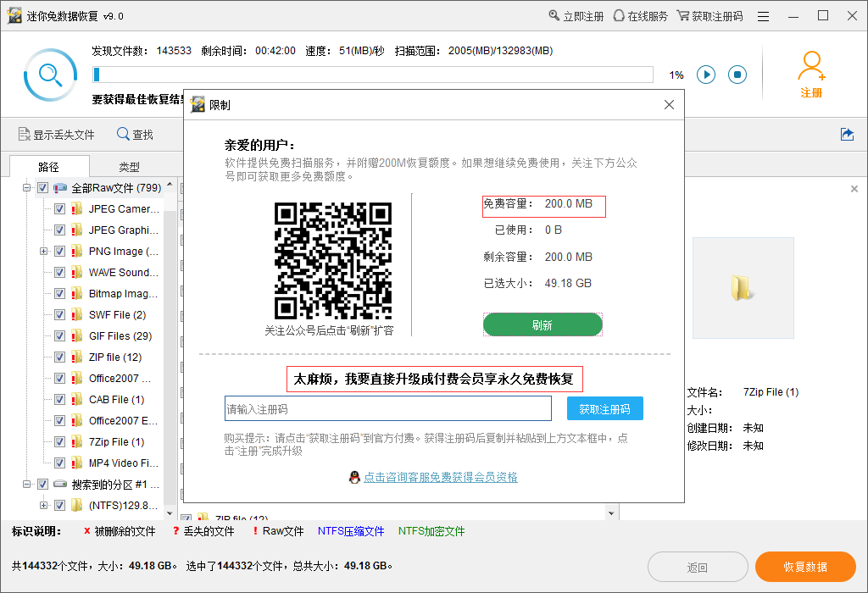Click the 剩余容量 200.0 MB value
Image resolution: width=868 pixels, height=593 pixels.
tap(569, 257)
